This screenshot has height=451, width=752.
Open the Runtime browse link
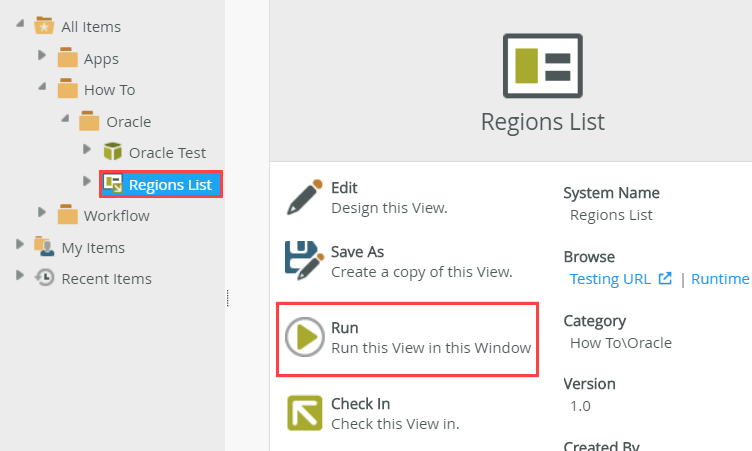tap(720, 279)
